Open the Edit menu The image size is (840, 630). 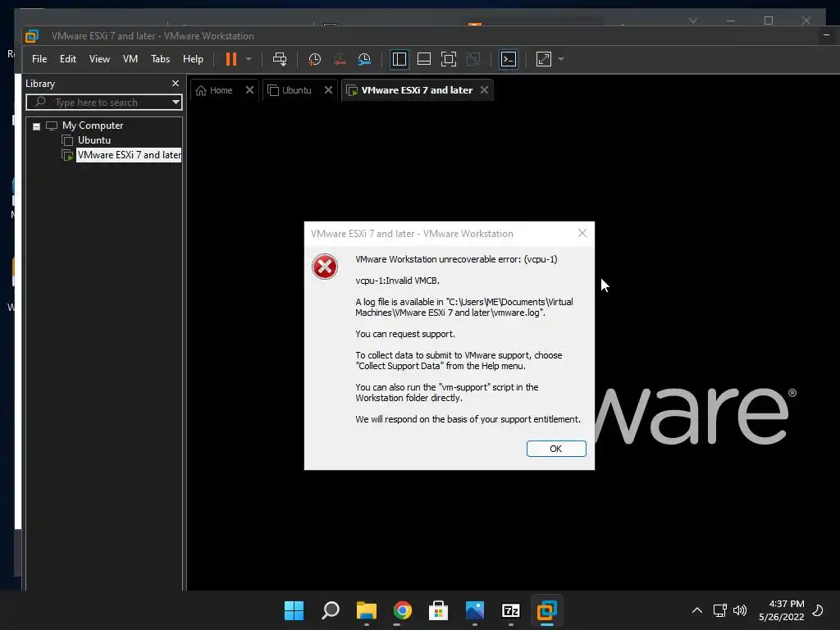67,59
